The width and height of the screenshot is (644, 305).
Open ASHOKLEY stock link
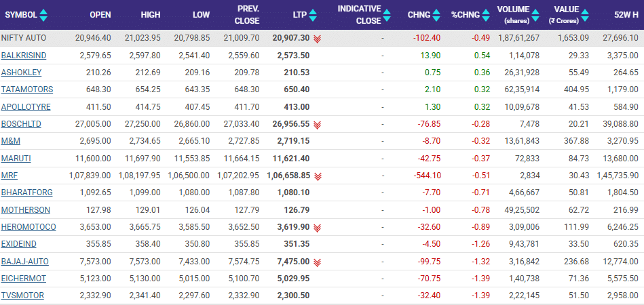[21, 73]
